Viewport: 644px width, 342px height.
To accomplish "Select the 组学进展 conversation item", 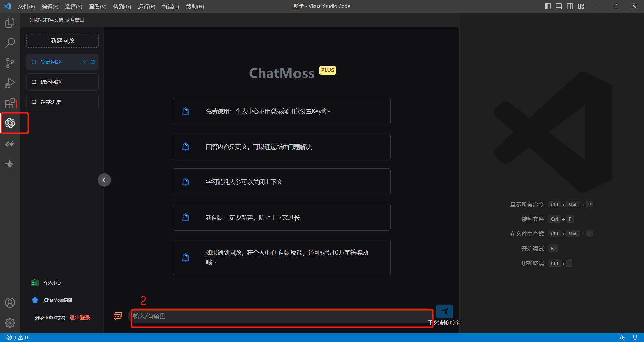I will click(x=62, y=102).
